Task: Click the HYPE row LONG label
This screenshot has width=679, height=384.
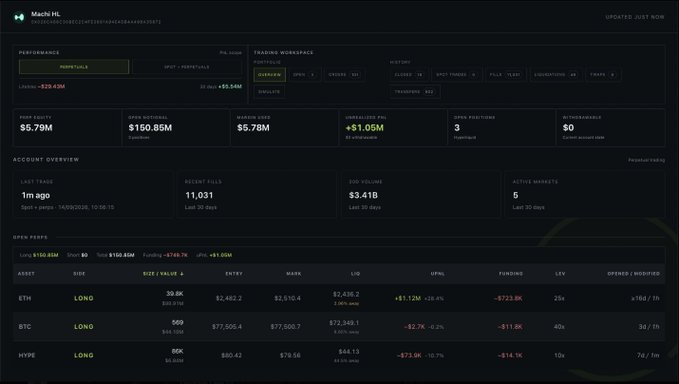Action: pos(84,355)
